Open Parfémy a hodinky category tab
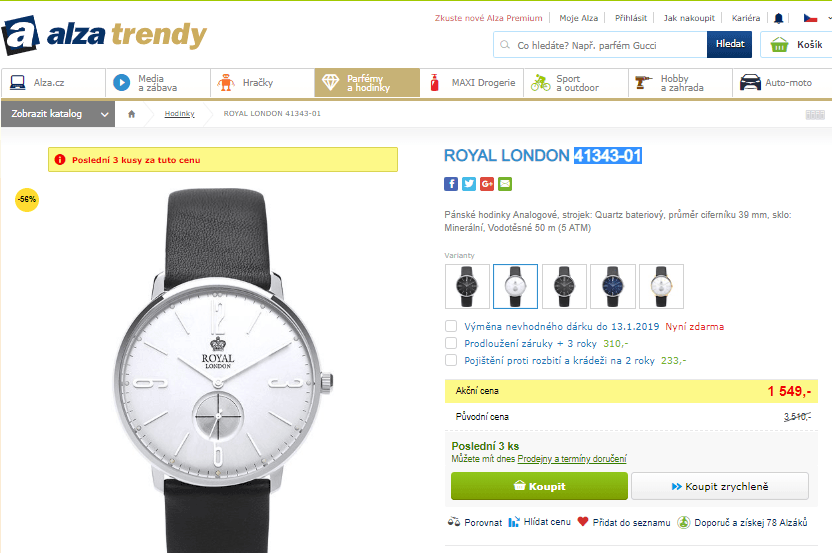 pyautogui.click(x=367, y=83)
